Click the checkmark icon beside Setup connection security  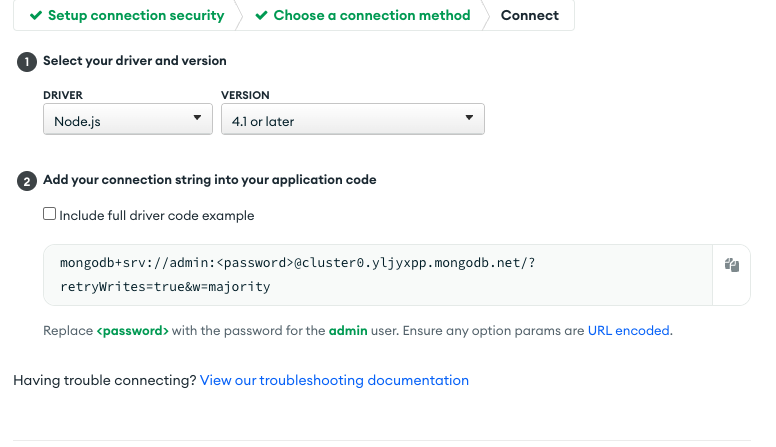click(36, 16)
